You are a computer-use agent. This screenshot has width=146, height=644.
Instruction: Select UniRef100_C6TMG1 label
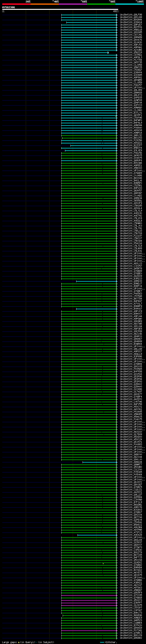[131, 55]
